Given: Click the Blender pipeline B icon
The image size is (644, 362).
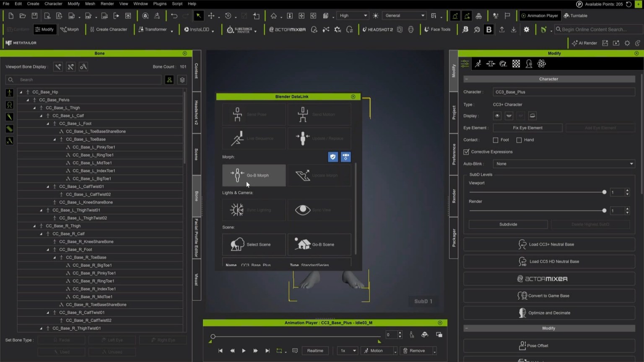Looking at the screenshot, I should pos(488,29).
